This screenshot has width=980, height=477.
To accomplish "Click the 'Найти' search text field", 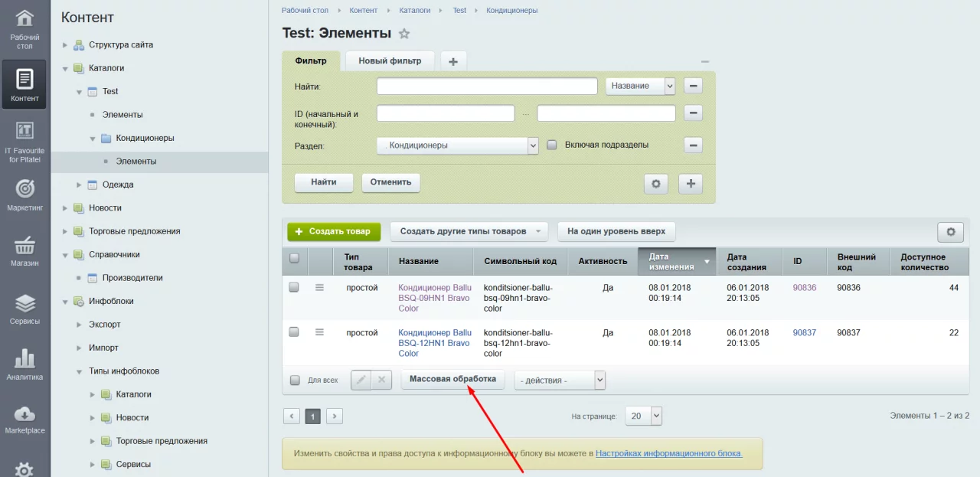I will tap(486, 87).
